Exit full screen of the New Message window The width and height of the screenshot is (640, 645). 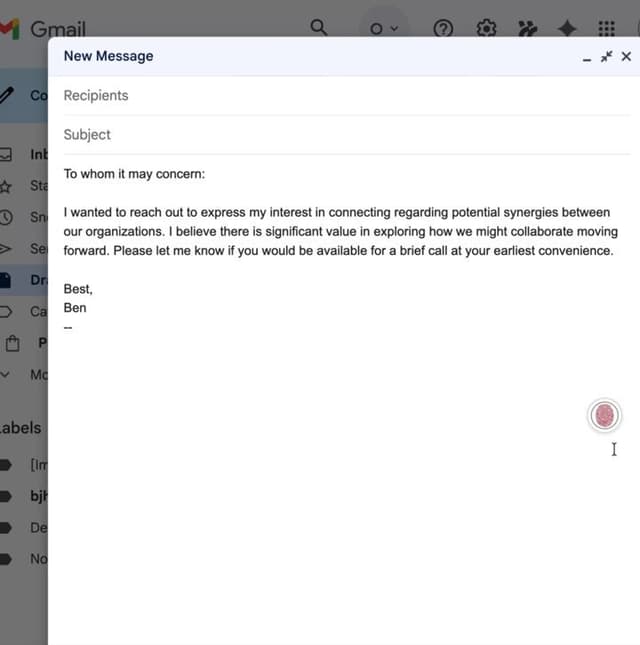pos(606,56)
